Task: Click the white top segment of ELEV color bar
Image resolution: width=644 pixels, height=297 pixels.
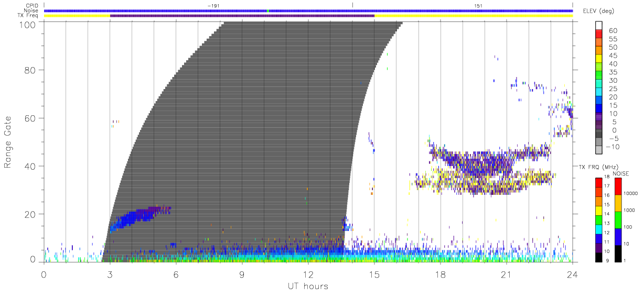Action: click(x=599, y=25)
